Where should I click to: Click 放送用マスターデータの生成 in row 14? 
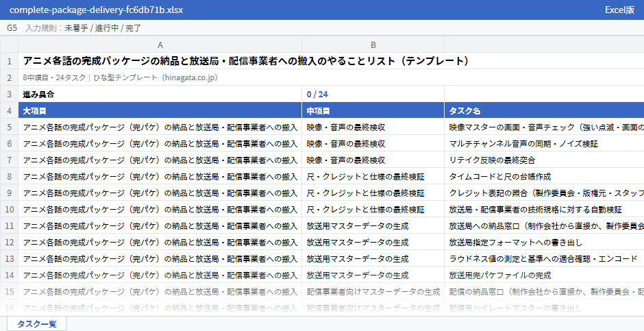373,275
